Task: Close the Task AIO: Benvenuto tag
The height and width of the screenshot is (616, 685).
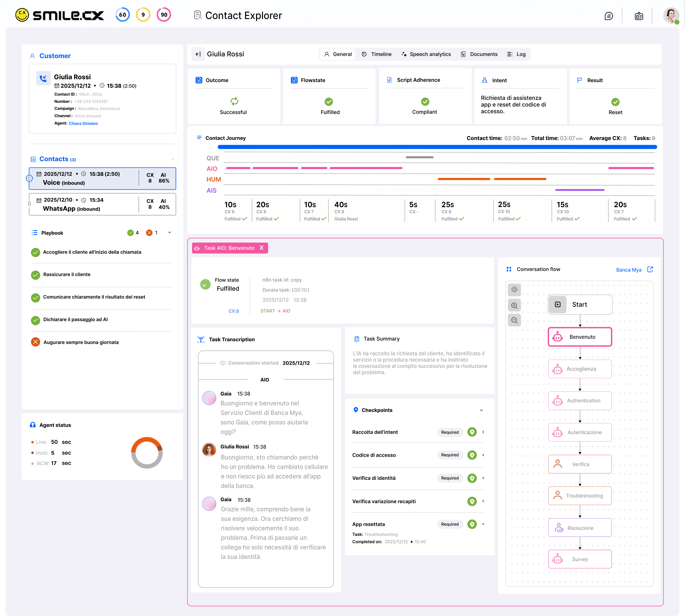Action: [x=261, y=248]
